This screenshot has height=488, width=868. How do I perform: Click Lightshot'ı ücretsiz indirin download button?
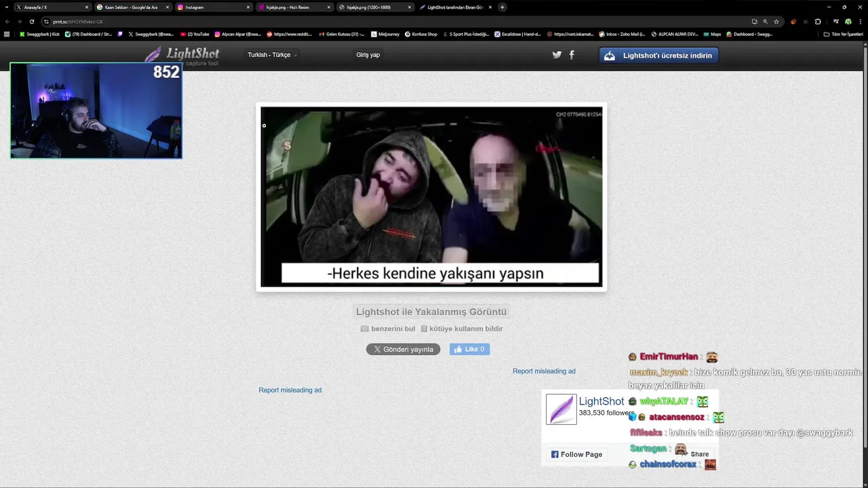658,56
